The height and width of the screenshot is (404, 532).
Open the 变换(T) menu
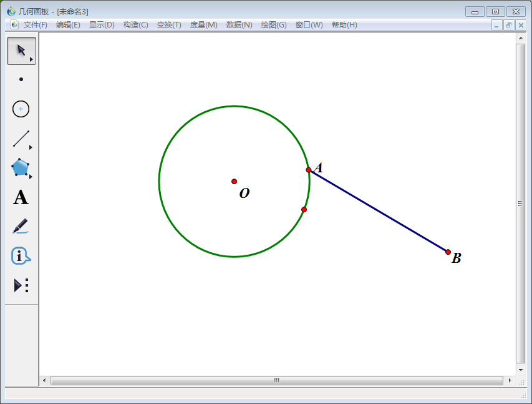(169, 25)
